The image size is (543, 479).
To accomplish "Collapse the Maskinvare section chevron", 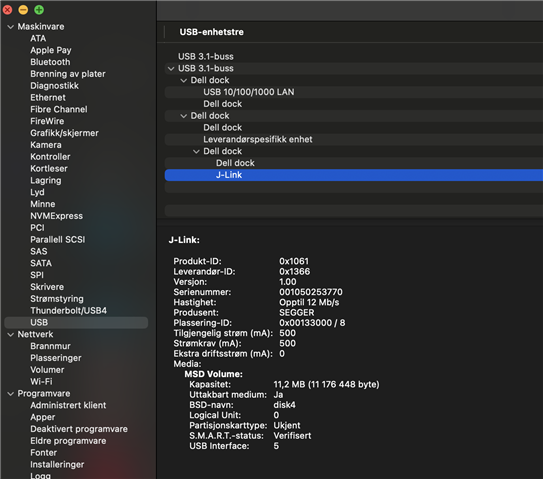I will (11, 27).
